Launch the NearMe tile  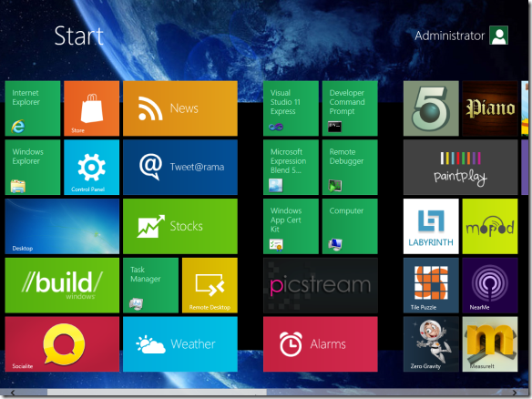[x=490, y=285]
